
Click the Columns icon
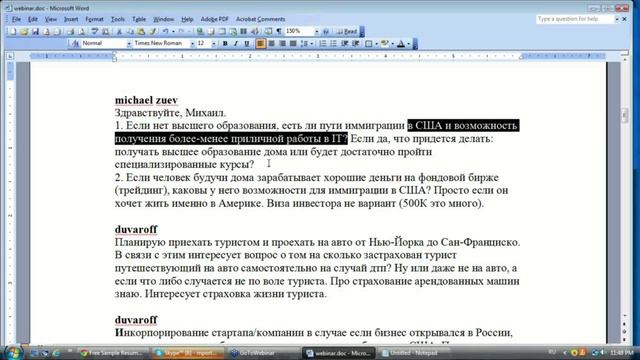(244, 31)
